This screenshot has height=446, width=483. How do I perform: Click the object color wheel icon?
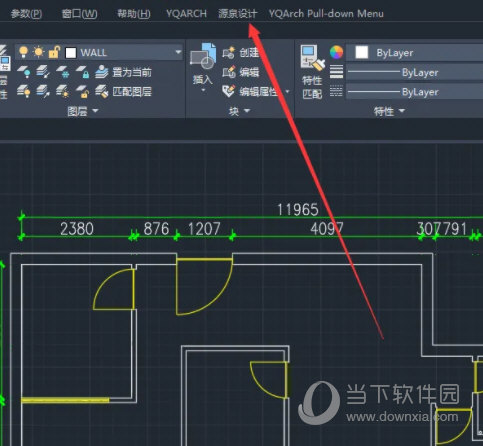point(336,52)
